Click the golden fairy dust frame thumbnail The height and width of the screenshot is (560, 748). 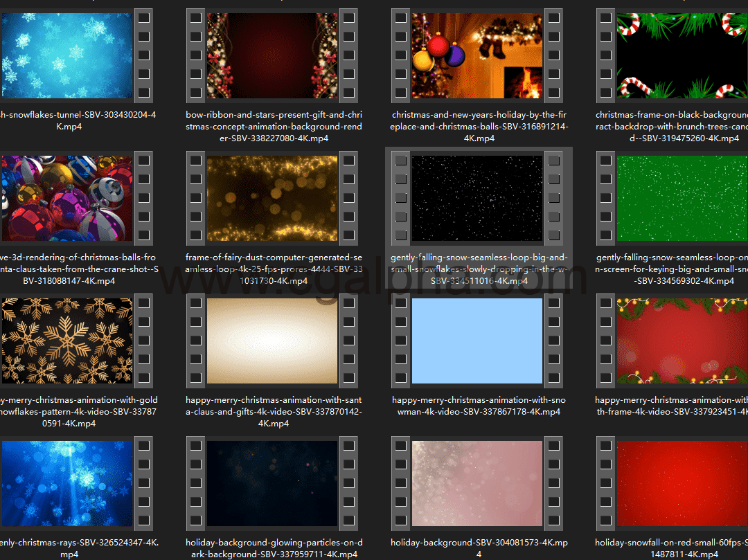272,198
